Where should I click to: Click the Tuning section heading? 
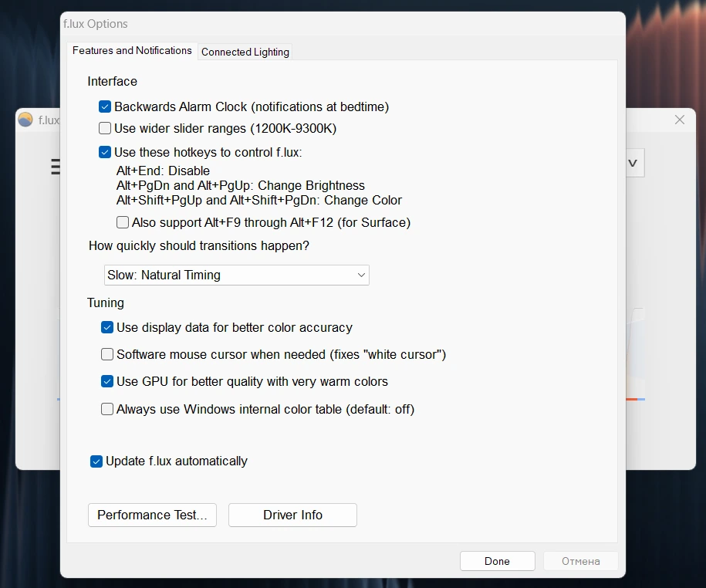[106, 302]
